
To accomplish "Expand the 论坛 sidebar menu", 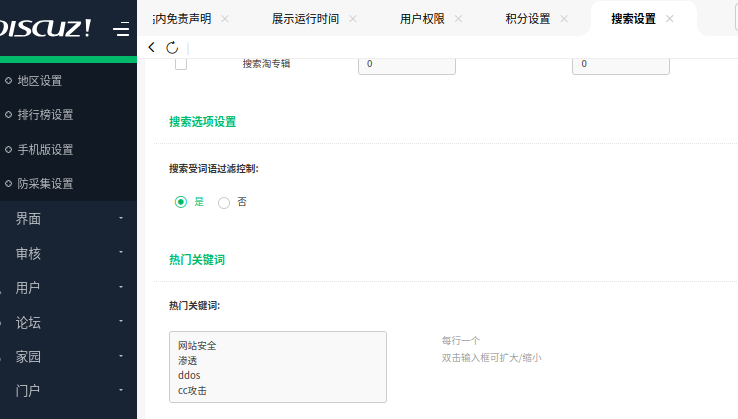I will point(68,322).
